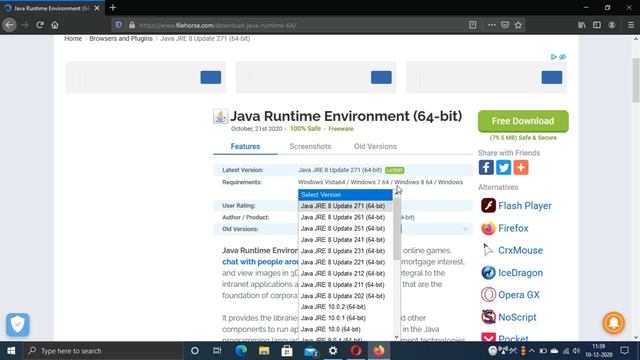Click the orange plus share icon
Image resolution: width=640 pixels, height=360 pixels.
coord(521,167)
